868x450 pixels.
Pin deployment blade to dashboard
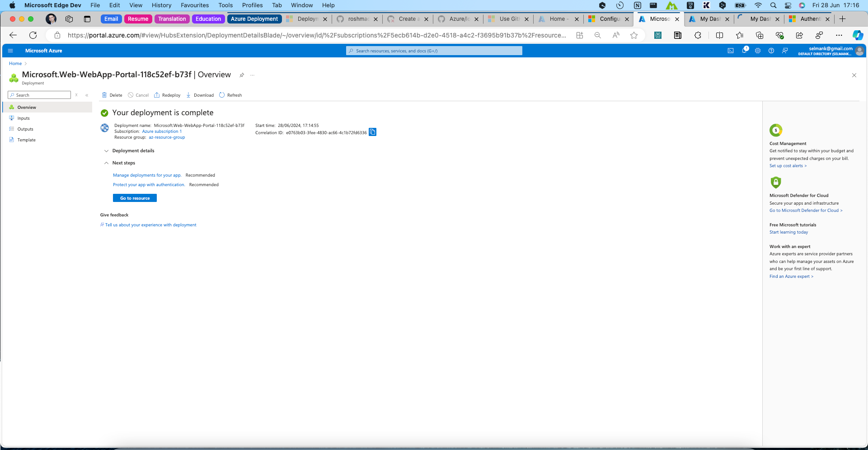pos(242,75)
